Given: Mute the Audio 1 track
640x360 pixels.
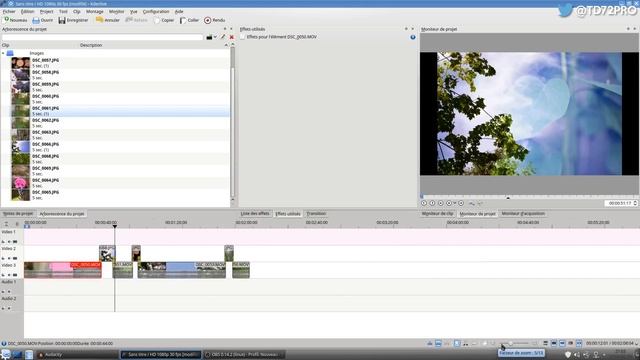Looking at the screenshot, I should tap(9, 292).
